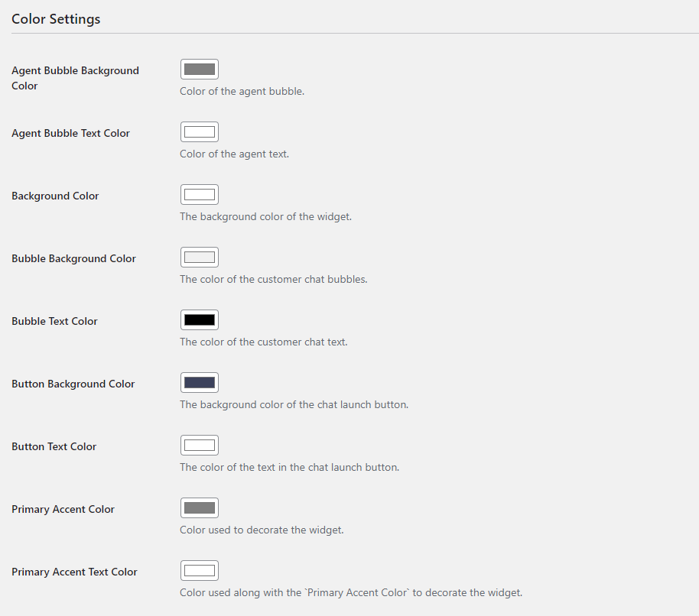Click the Button Text Color label
Image resolution: width=699 pixels, height=616 pixels.
[x=54, y=447]
